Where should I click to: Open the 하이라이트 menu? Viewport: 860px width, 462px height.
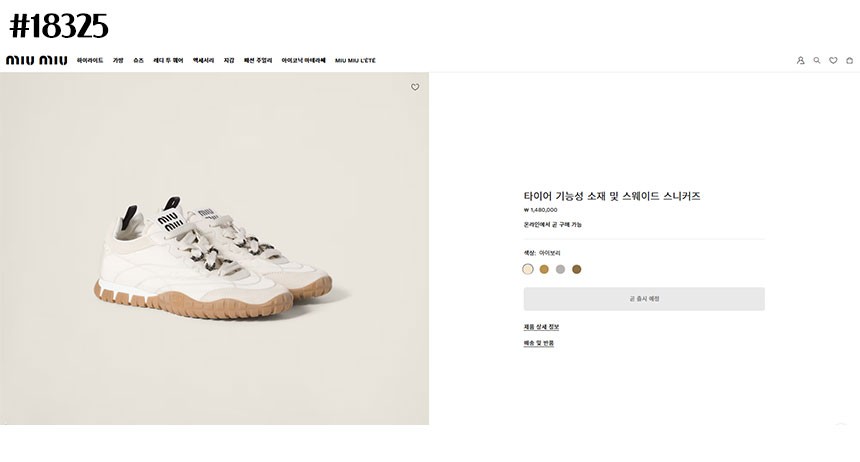coord(90,60)
